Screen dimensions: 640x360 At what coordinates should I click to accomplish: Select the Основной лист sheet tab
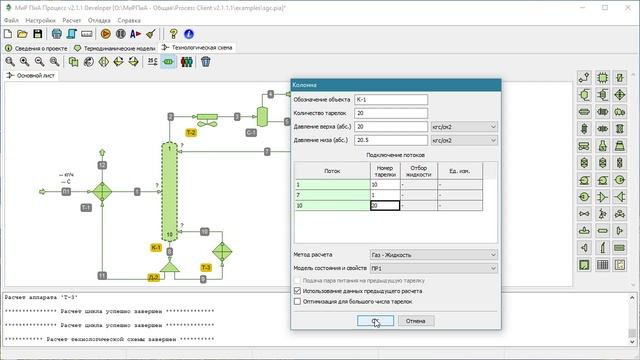pos(31,76)
